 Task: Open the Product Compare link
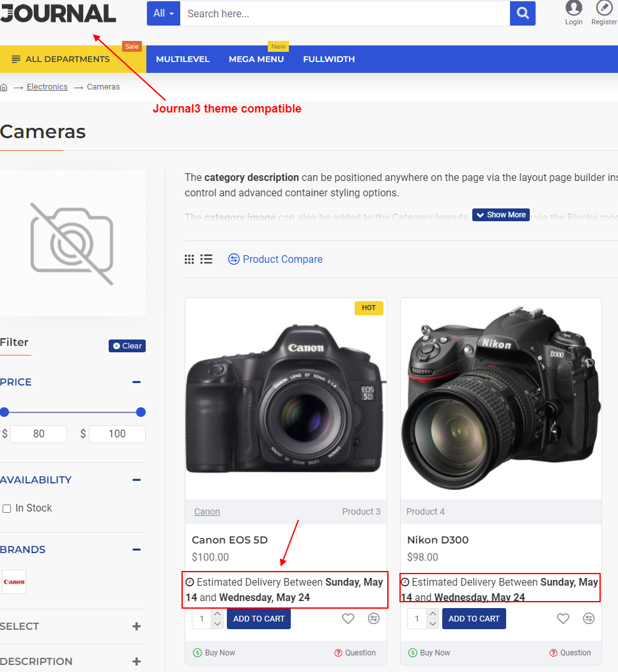tap(275, 260)
